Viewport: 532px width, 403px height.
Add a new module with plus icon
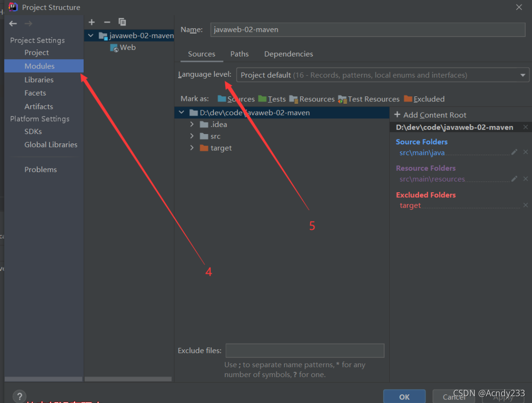[x=92, y=22]
